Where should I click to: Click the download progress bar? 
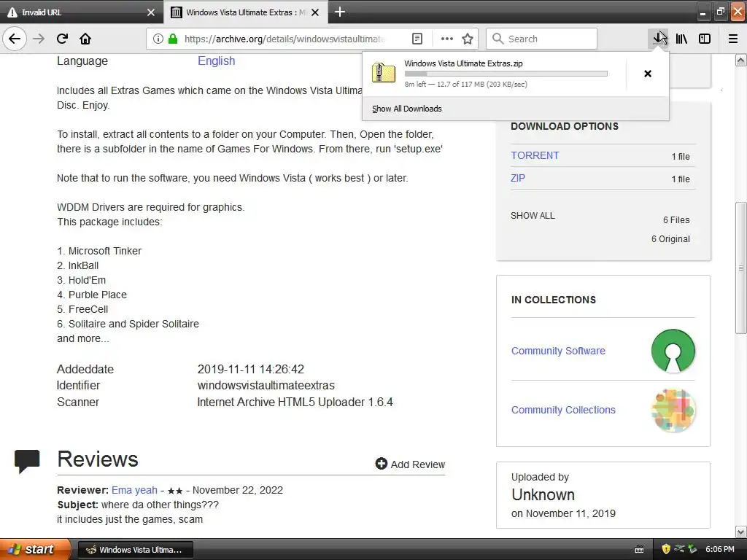point(506,74)
